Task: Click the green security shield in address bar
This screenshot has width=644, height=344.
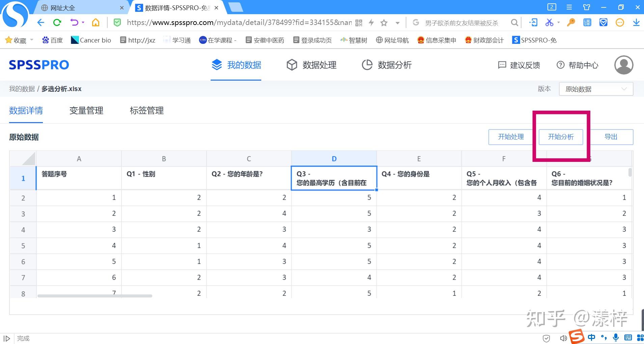Action: 117,22
